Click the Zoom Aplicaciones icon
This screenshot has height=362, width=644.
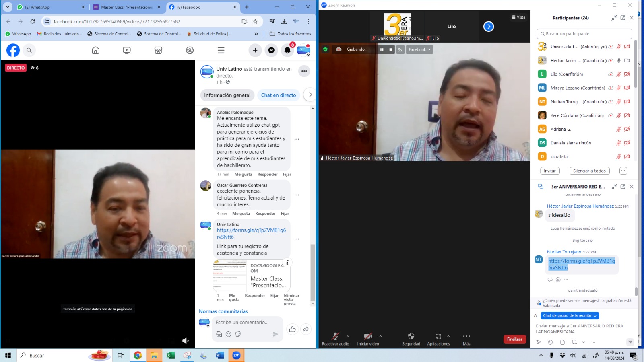438,337
